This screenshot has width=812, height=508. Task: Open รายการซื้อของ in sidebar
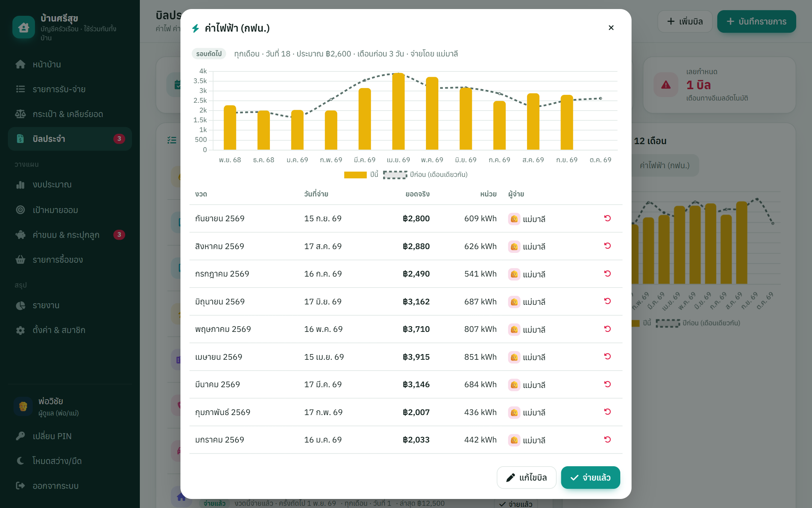point(70,260)
